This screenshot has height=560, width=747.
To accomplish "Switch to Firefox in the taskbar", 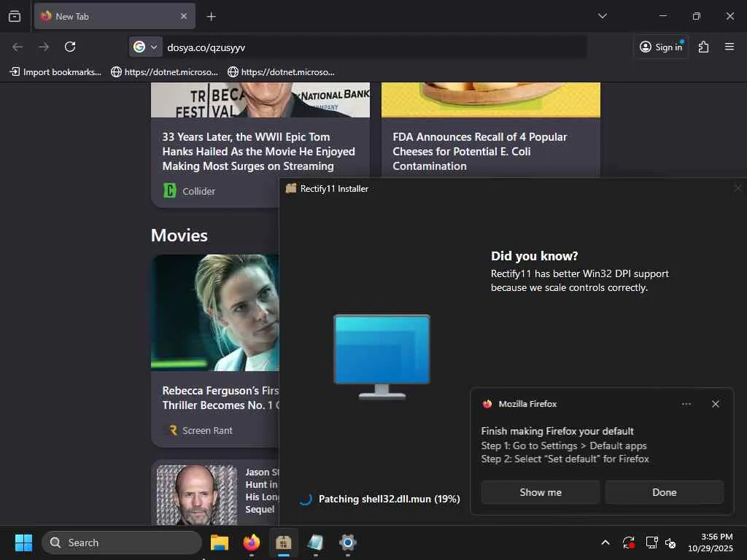I will tap(252, 542).
